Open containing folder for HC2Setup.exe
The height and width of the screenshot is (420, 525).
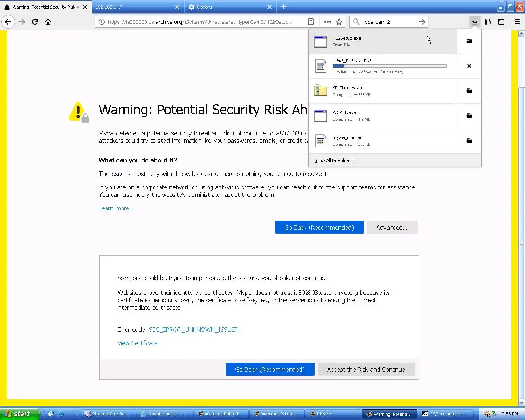(469, 41)
